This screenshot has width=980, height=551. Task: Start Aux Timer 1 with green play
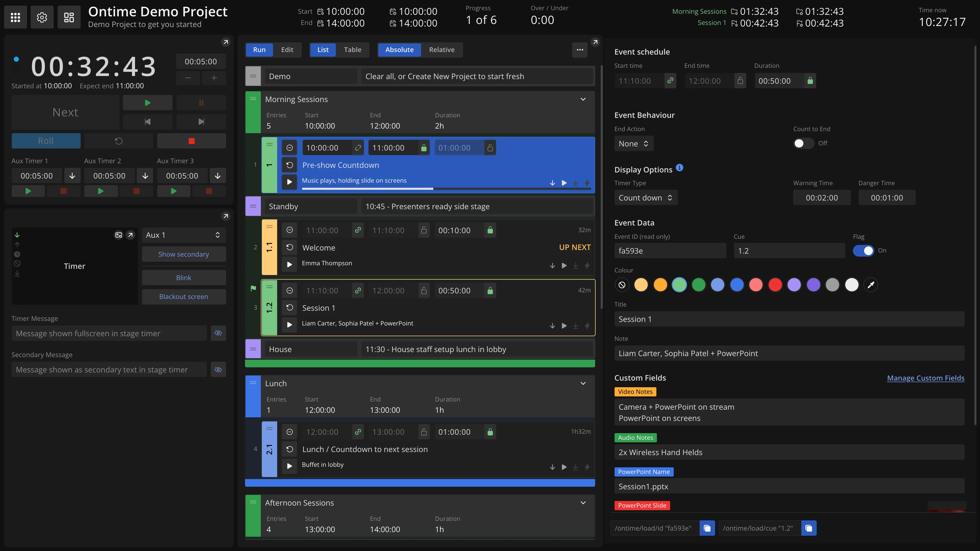(x=28, y=191)
